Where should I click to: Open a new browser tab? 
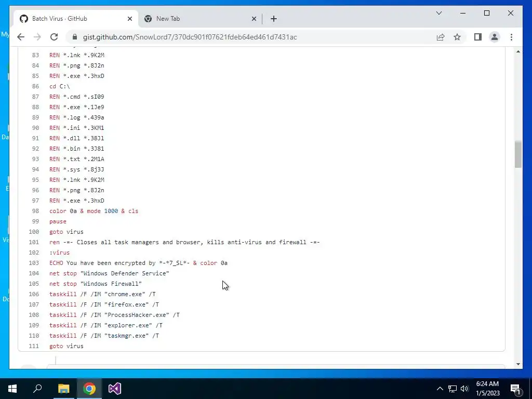point(274,19)
